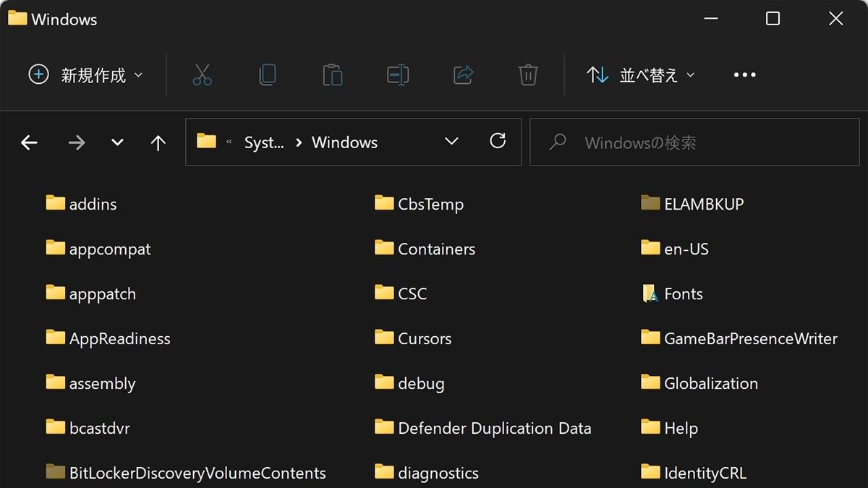Click the search magnifier icon

click(558, 142)
